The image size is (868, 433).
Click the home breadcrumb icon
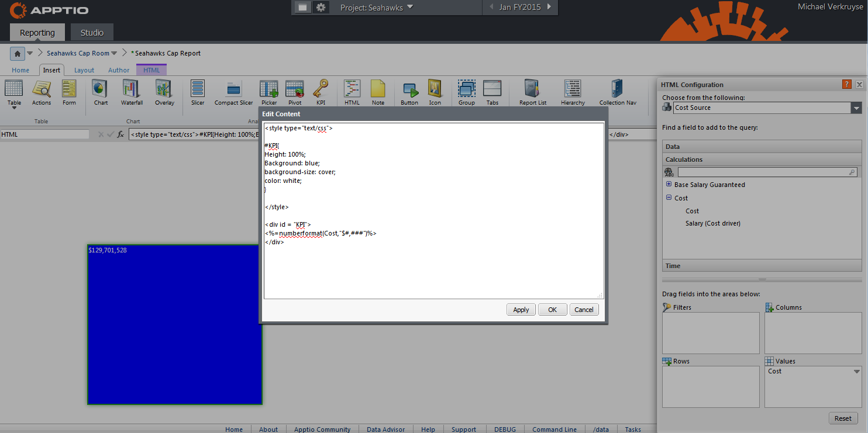point(18,54)
